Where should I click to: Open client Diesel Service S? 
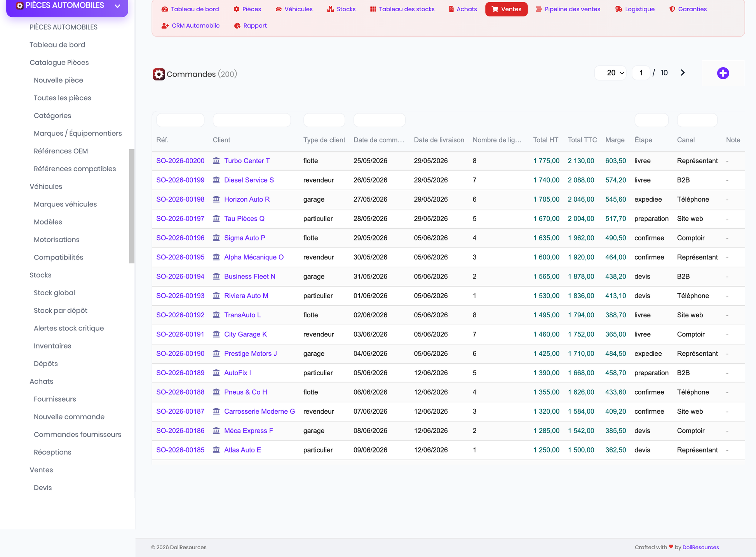click(x=249, y=180)
